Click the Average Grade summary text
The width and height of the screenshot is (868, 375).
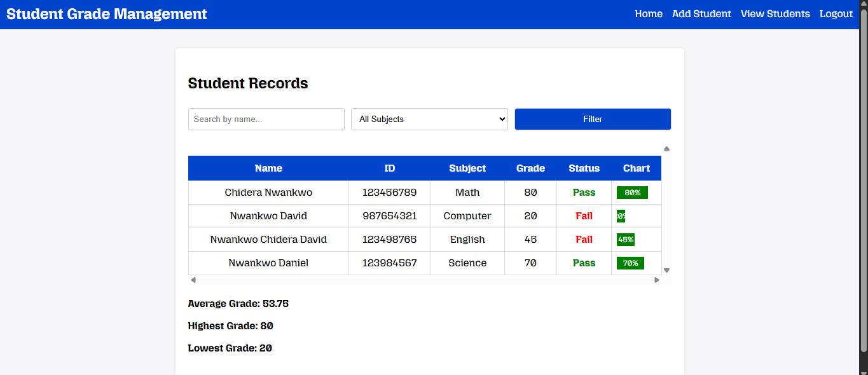(x=238, y=303)
